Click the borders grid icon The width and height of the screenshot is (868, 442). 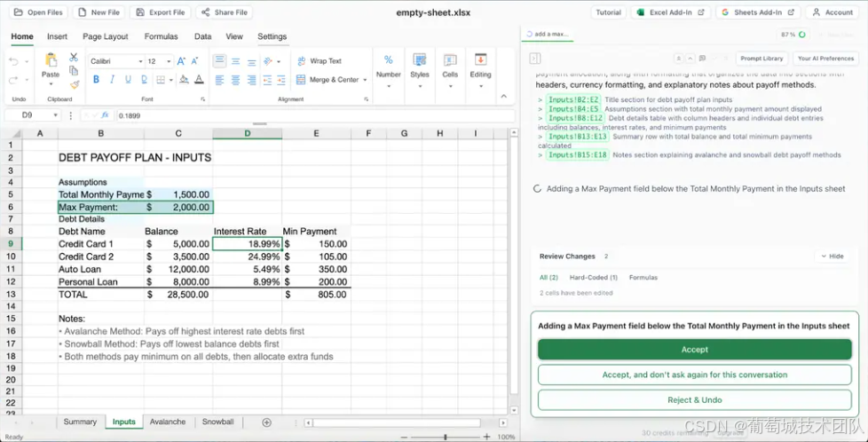(161, 80)
